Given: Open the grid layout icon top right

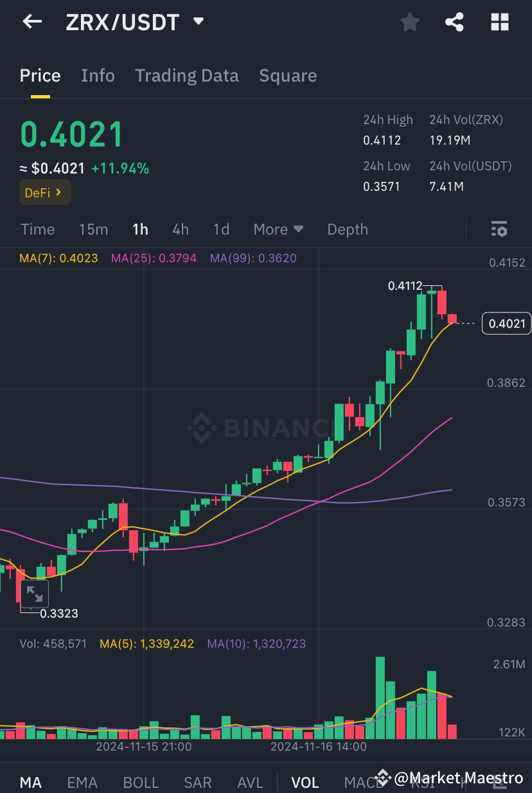Looking at the screenshot, I should (499, 22).
